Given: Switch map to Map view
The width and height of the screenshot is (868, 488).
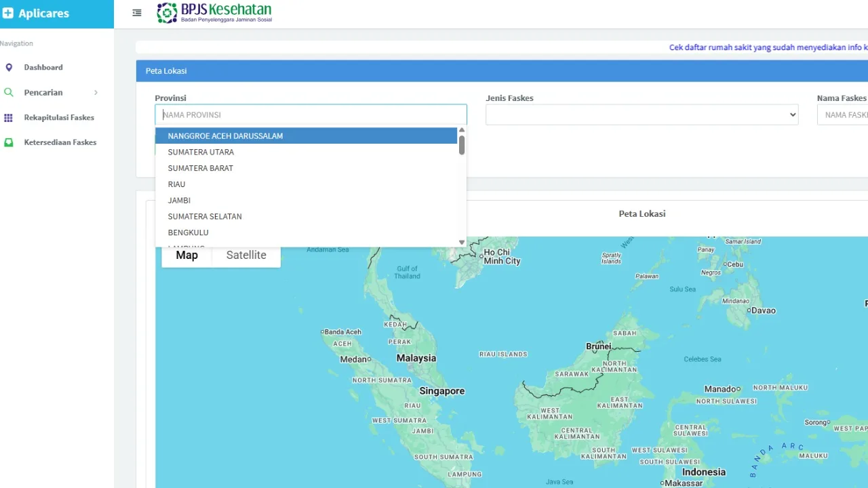Looking at the screenshot, I should click(186, 255).
